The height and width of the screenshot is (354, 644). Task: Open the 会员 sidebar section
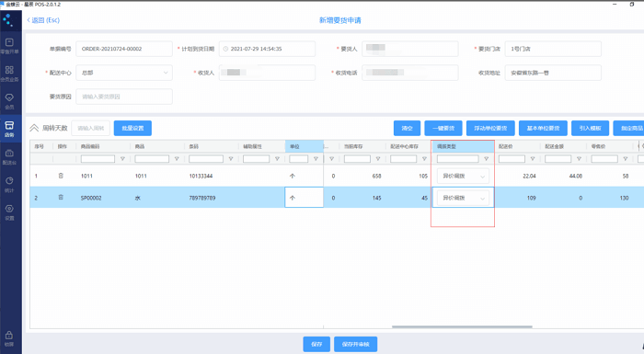point(9,101)
